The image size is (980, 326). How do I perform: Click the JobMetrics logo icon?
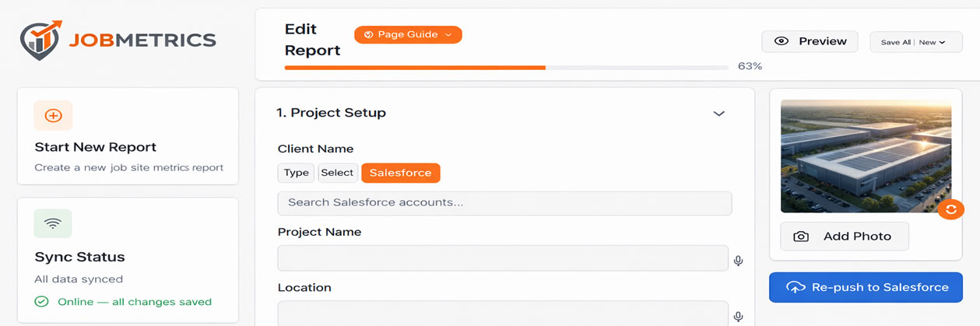pos(40,40)
